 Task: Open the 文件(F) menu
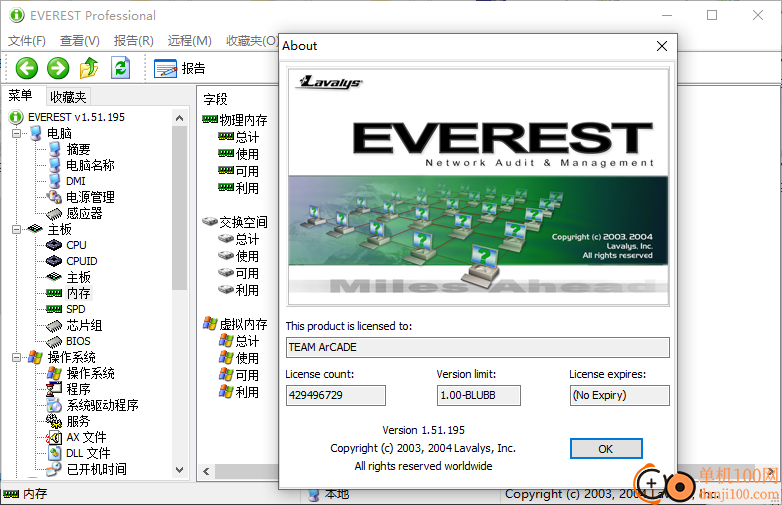[27, 40]
